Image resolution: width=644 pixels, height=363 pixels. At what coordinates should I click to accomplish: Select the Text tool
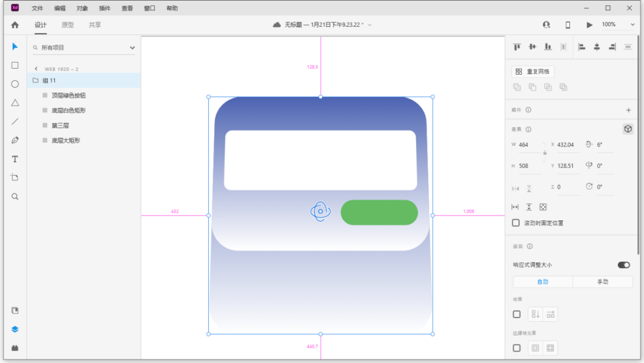(x=15, y=159)
